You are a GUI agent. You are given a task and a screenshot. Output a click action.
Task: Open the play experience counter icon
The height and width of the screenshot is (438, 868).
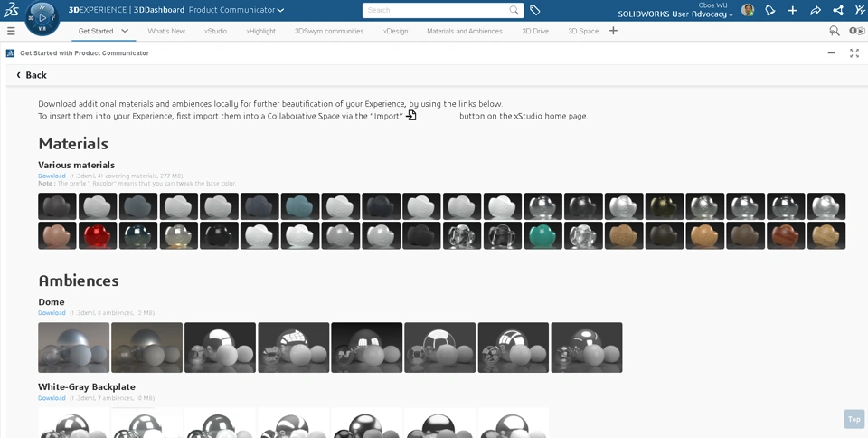[x=857, y=31]
